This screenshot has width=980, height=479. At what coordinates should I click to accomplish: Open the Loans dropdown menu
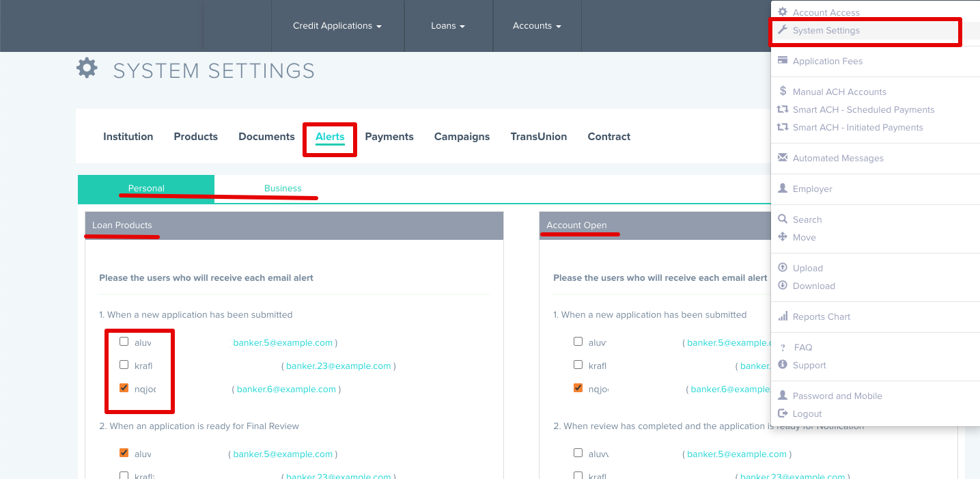pos(448,26)
